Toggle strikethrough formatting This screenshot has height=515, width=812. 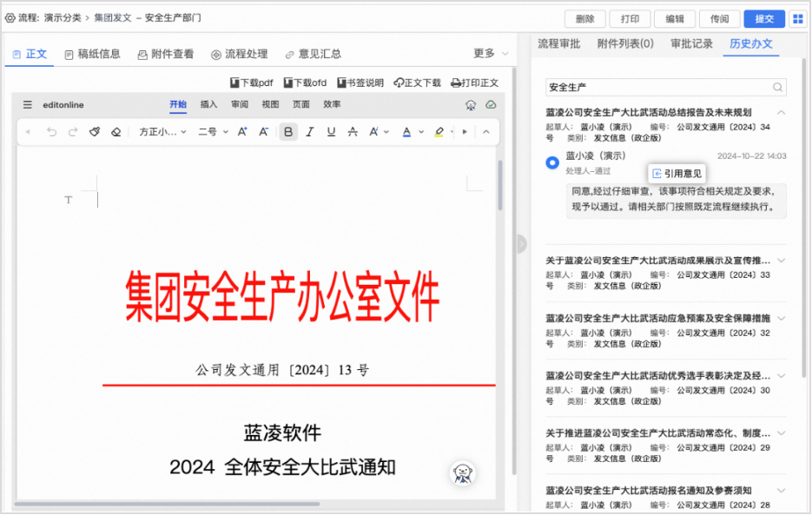[353, 132]
